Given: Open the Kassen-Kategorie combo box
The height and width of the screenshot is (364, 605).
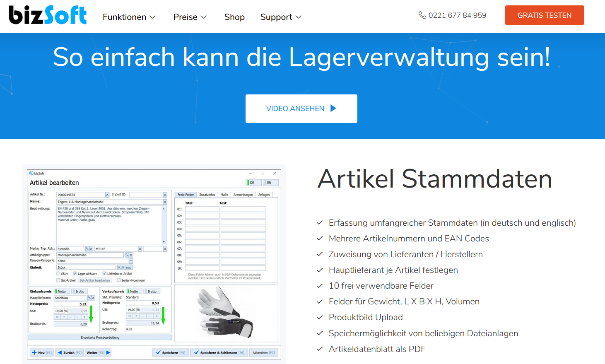Looking at the screenshot, I should click(x=131, y=261).
